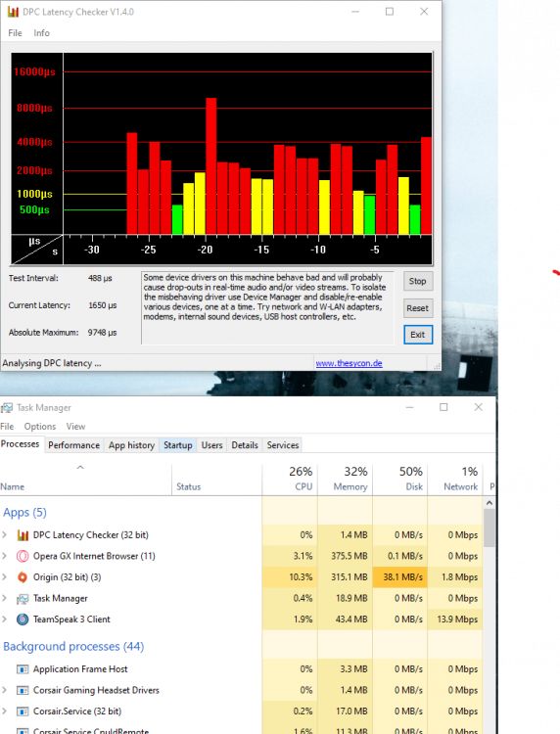Screen dimensions: 560x734
Task: Expand the Corsair.Service (32 bit) group
Action: click(x=5, y=711)
